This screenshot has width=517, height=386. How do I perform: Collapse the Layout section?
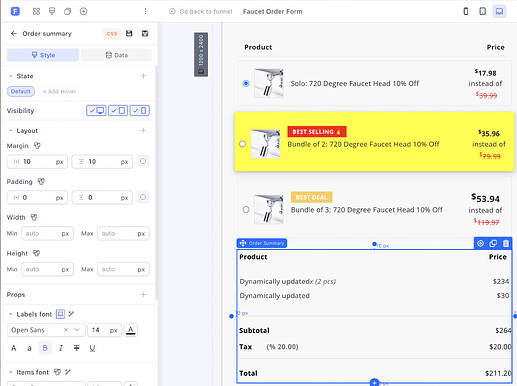pos(11,131)
